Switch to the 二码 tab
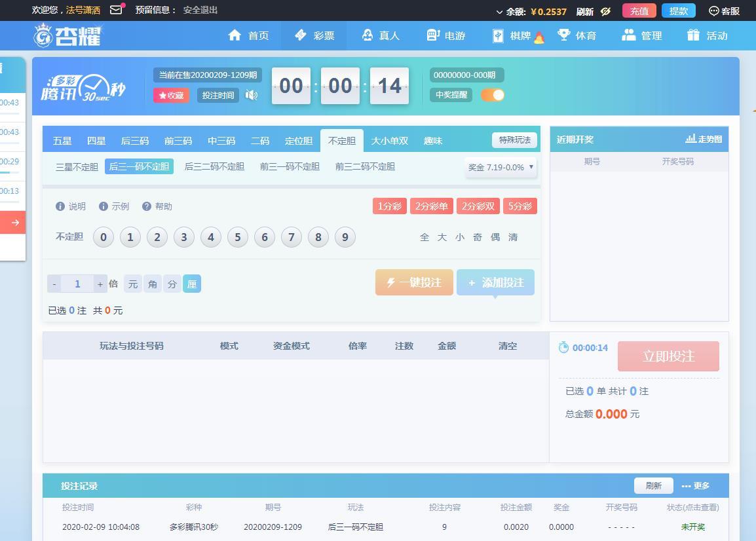The height and width of the screenshot is (541, 756). [x=260, y=141]
